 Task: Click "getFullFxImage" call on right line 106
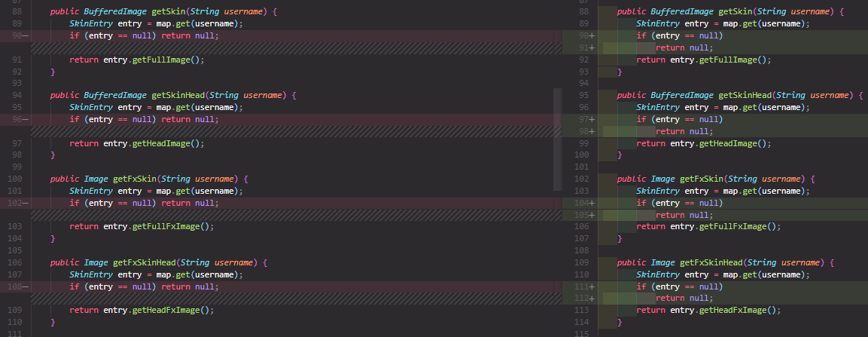pos(733,227)
